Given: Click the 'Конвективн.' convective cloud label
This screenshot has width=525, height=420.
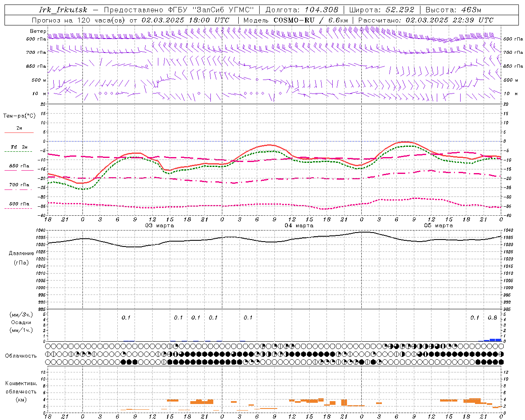Looking at the screenshot, I should click(x=21, y=383).
